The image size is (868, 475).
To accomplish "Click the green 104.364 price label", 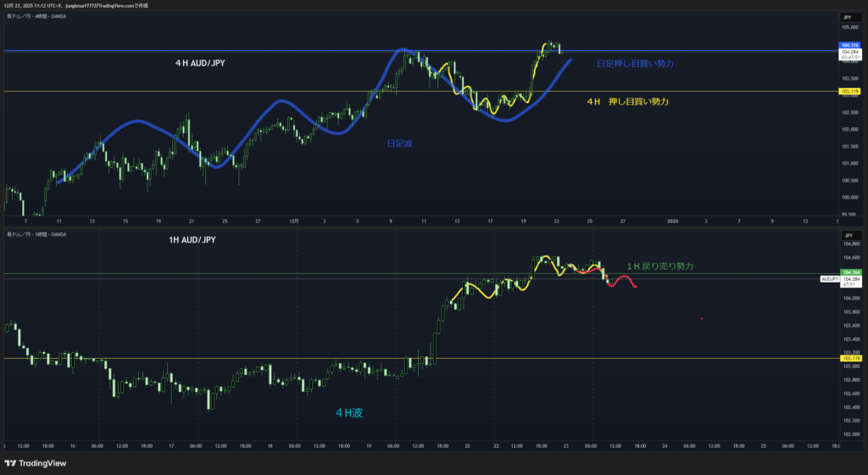I will coord(849,273).
